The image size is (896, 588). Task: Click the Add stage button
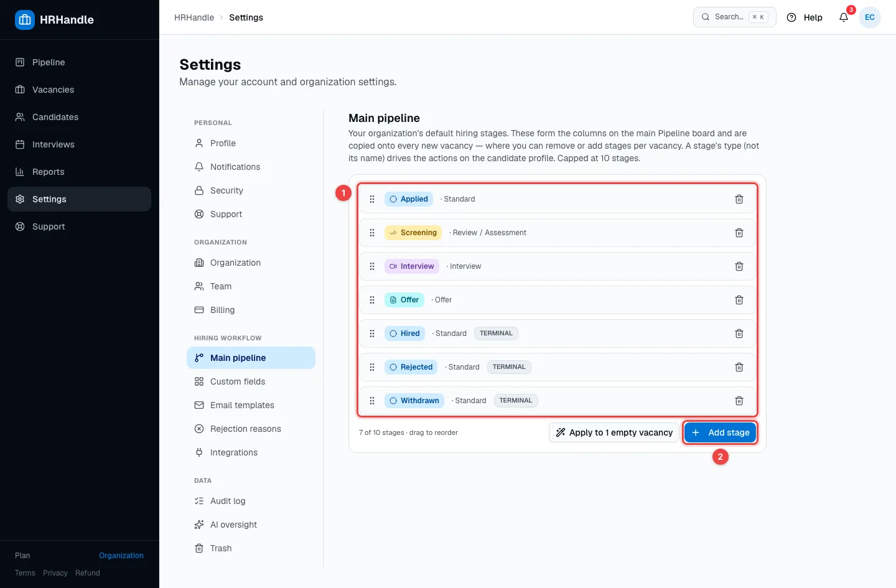[x=721, y=432]
